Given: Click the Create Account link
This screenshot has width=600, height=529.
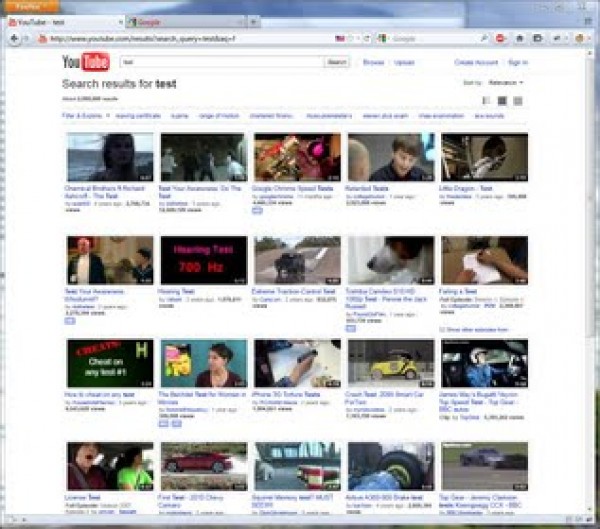Looking at the screenshot, I should pyautogui.click(x=475, y=62).
